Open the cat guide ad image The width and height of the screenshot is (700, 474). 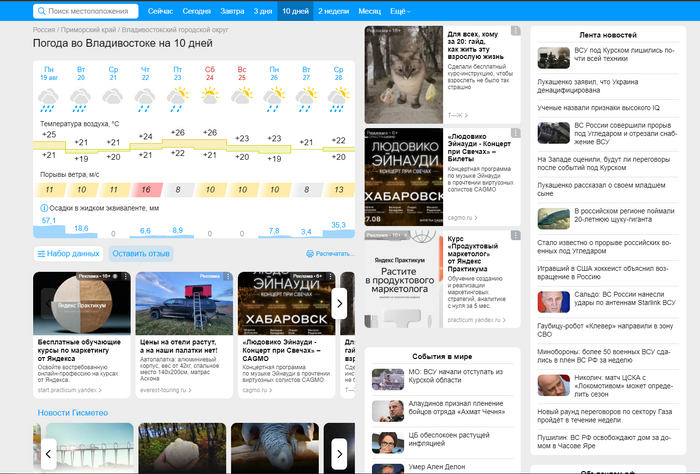[404, 75]
